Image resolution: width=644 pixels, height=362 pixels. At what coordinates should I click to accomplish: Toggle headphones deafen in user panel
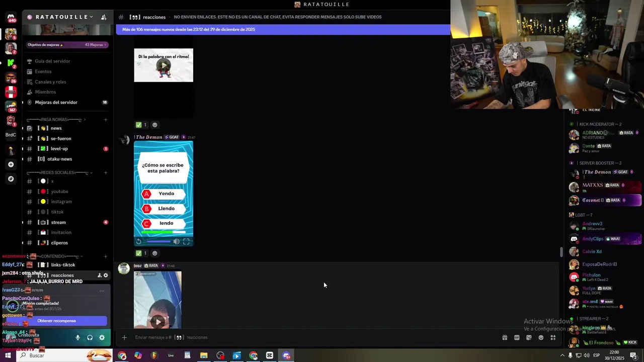(x=90, y=338)
